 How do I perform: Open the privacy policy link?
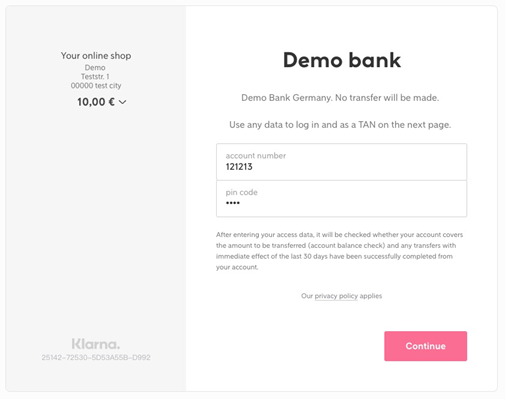click(x=336, y=296)
